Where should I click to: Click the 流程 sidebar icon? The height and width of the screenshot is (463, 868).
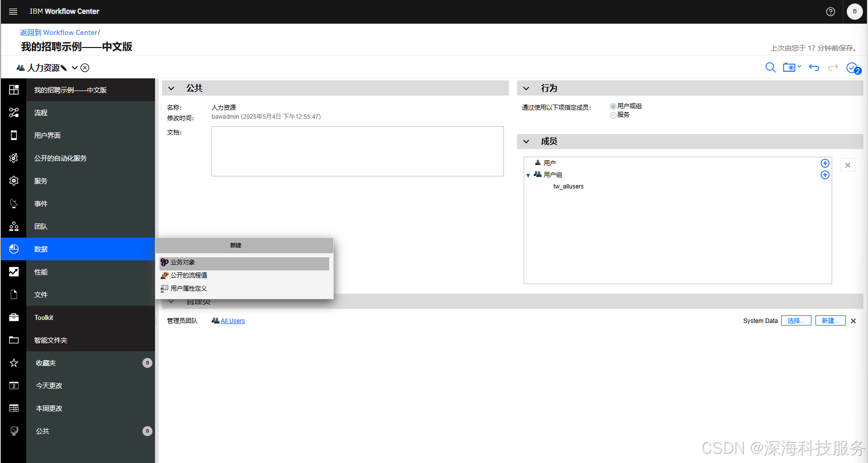tap(14, 112)
